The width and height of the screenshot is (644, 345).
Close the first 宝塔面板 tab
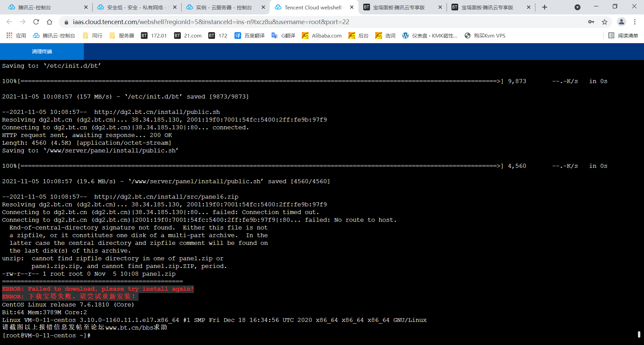click(440, 7)
